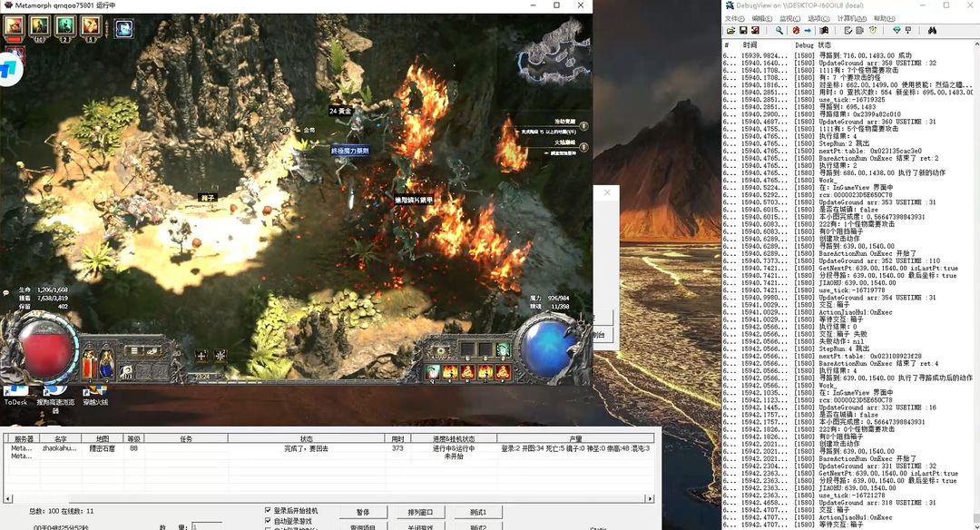Open the 帮助(H) menu in DebugView

coord(884,19)
